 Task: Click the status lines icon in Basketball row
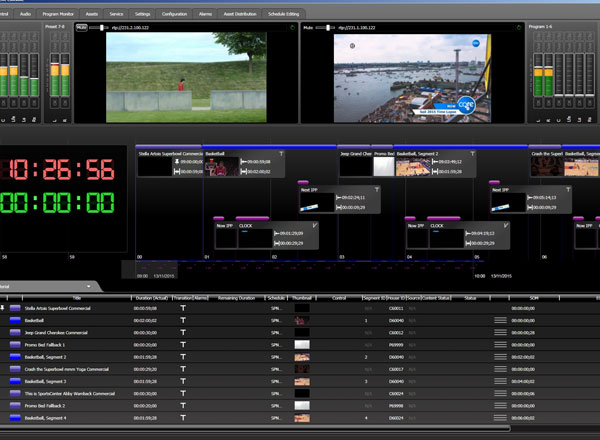pyautogui.click(x=500, y=320)
